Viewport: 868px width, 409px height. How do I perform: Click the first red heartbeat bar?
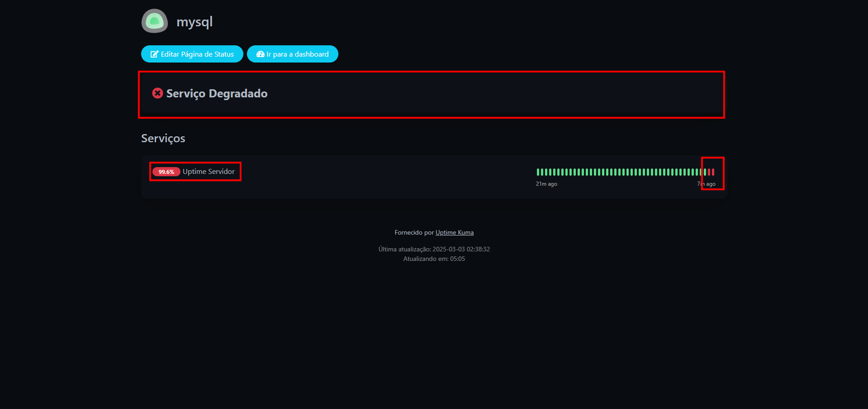click(x=709, y=172)
